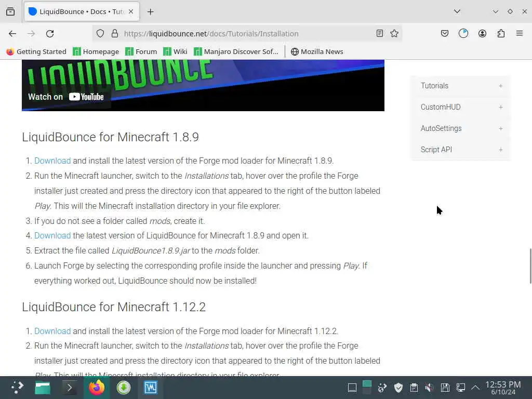
Task: Click heading LiquidBounce for Minecraft 1.12.2
Action: (114, 307)
